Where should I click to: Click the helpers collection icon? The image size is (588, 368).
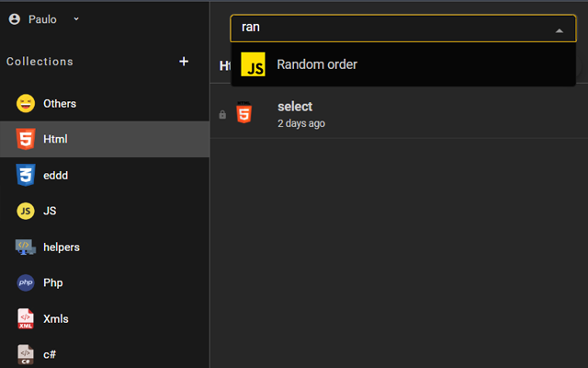click(26, 247)
